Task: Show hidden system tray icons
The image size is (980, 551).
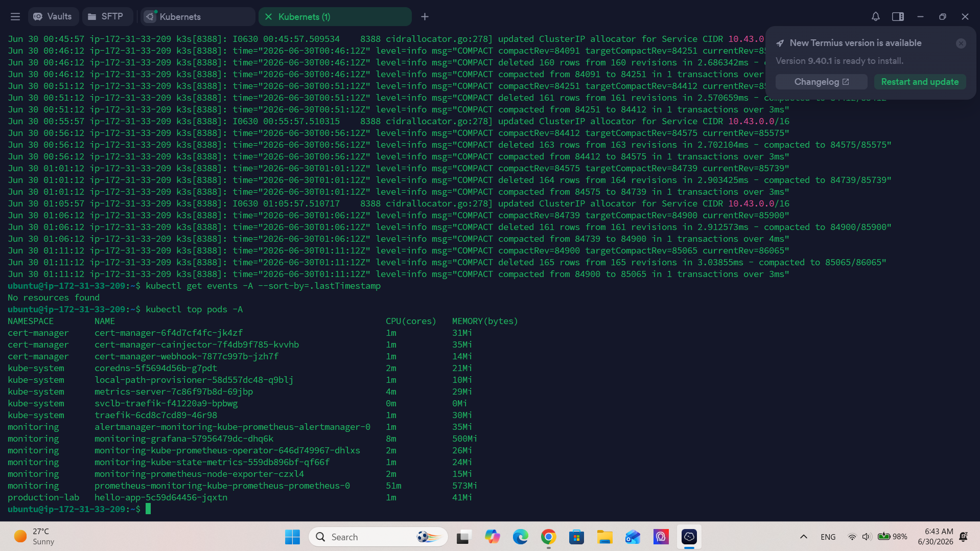Action: click(803, 537)
